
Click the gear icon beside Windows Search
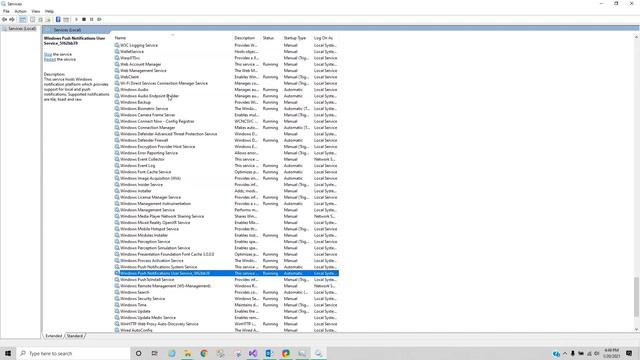click(117, 292)
